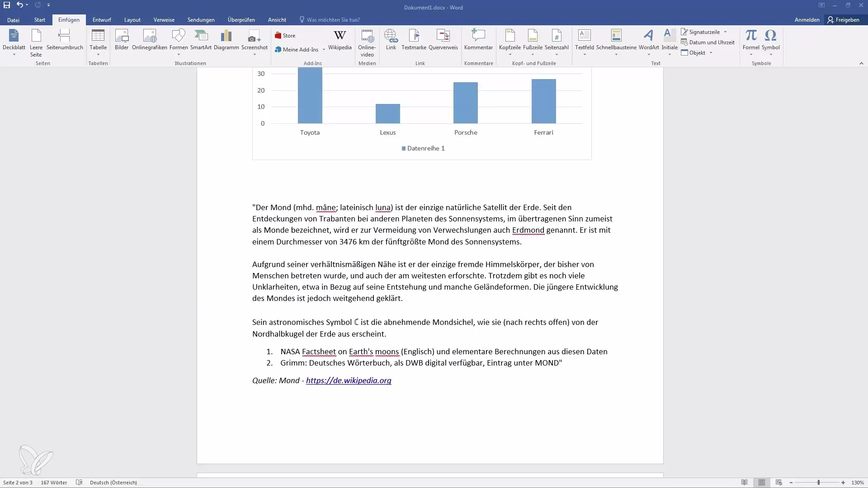Viewport: 868px width, 488px height.
Task: Click the 167 Wörter word count
Action: click(x=54, y=483)
